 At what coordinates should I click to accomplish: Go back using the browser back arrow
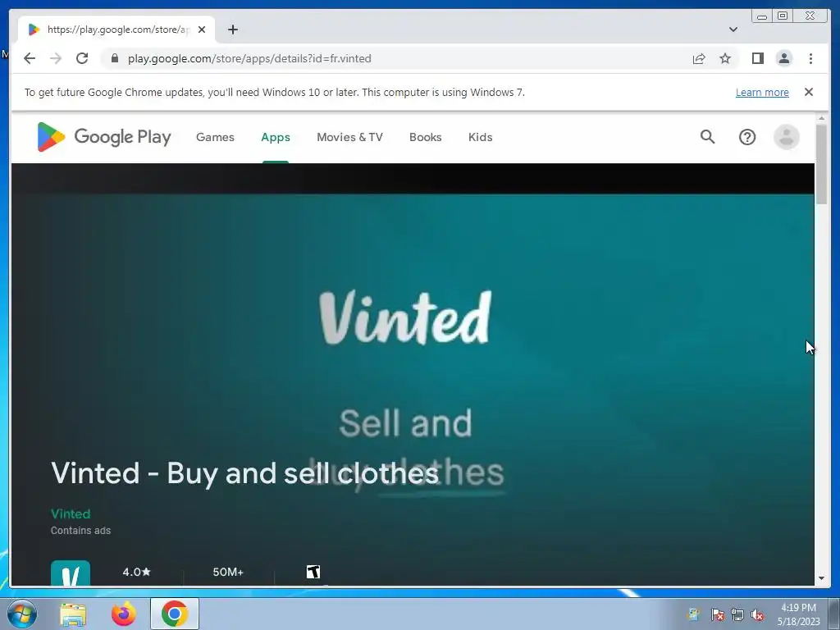[30, 58]
